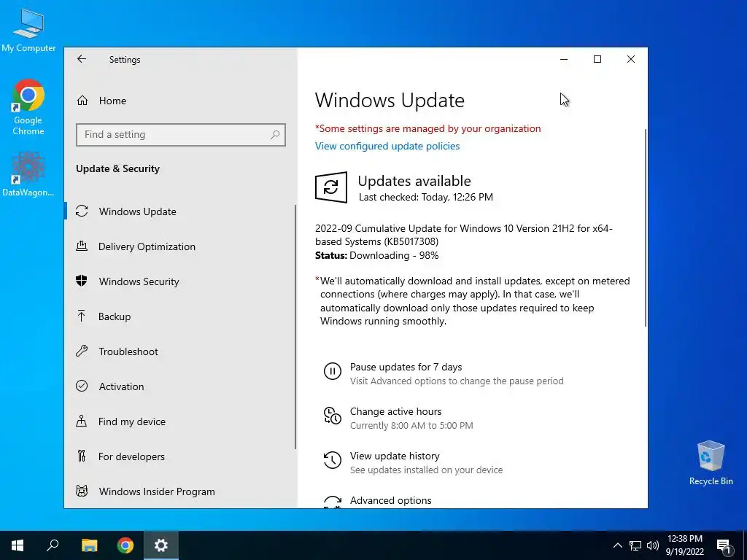Image resolution: width=747 pixels, height=560 pixels.
Task: Select Windows Update in the sidebar
Action: pos(179,211)
